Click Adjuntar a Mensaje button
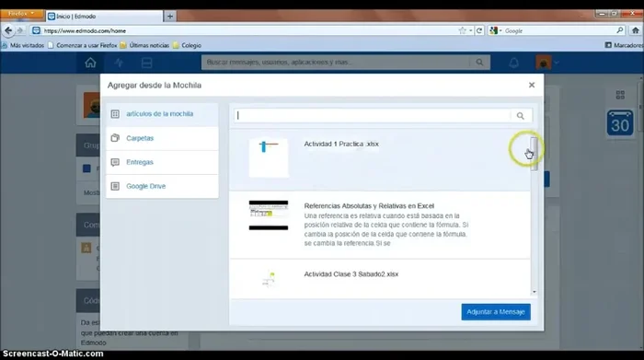This screenshot has width=644, height=360. [x=496, y=312]
